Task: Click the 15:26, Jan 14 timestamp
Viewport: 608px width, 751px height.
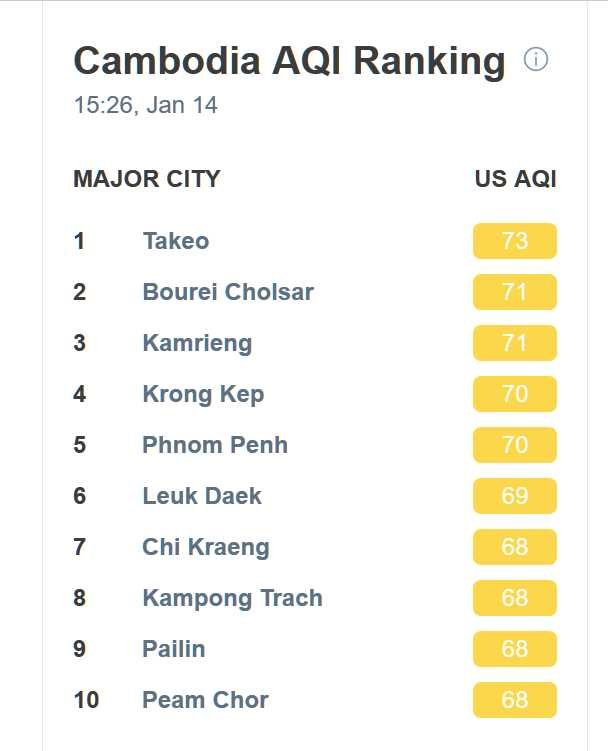Action: tap(146, 105)
